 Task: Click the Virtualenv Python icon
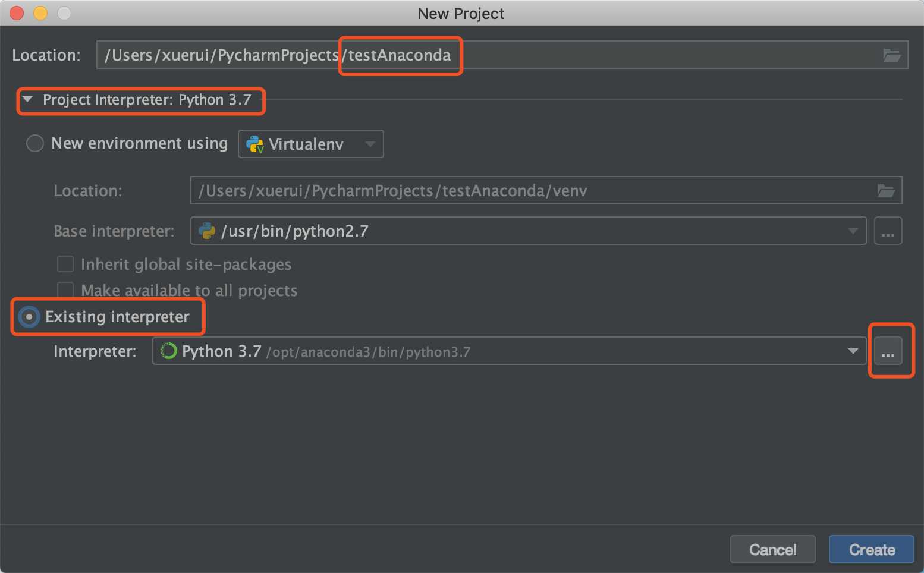click(x=254, y=144)
